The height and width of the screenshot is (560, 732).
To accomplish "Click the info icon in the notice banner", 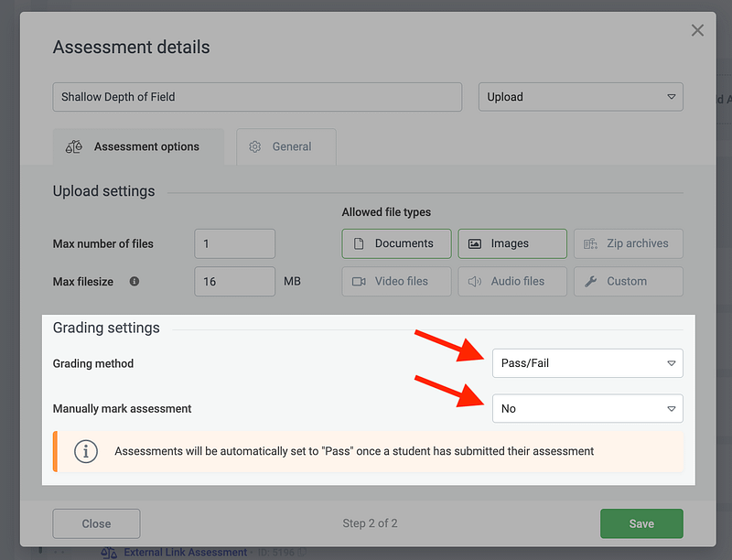I will 86,451.
